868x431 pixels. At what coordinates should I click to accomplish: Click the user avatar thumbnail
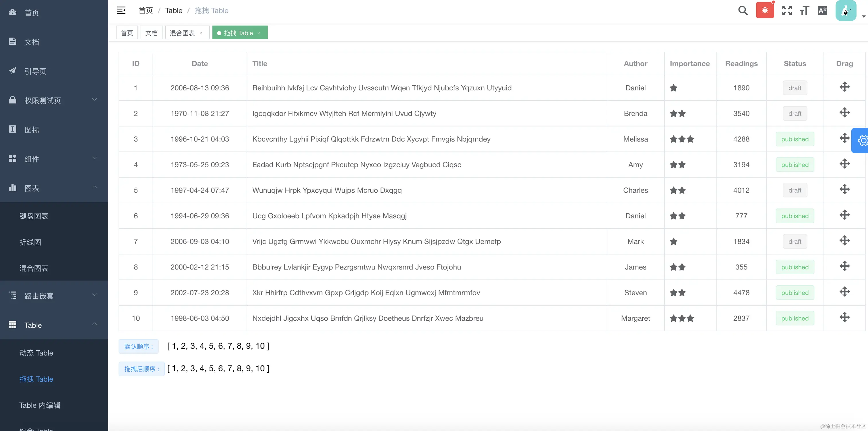pos(845,10)
